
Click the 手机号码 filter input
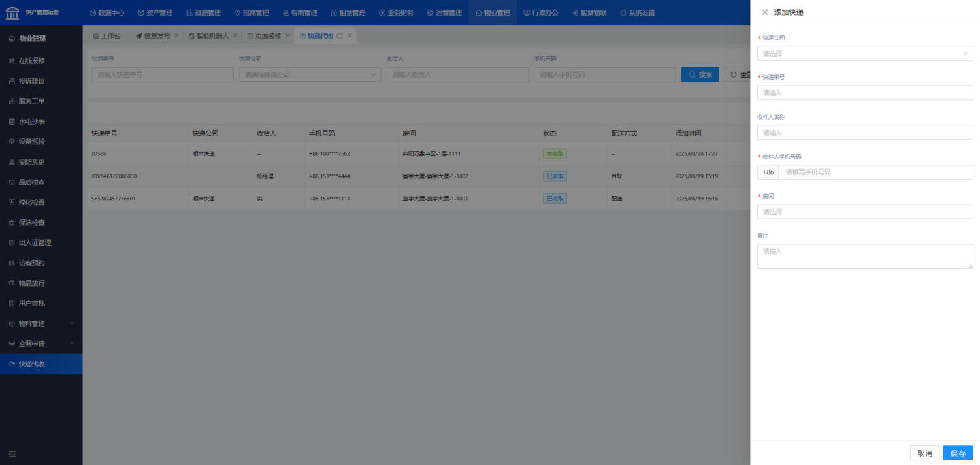click(605, 75)
